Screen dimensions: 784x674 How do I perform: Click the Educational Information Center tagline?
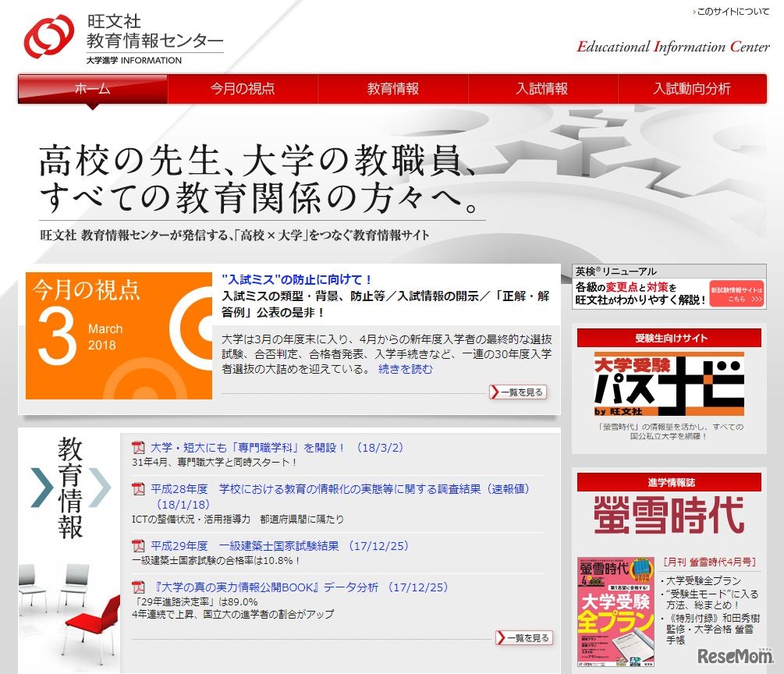pos(673,47)
